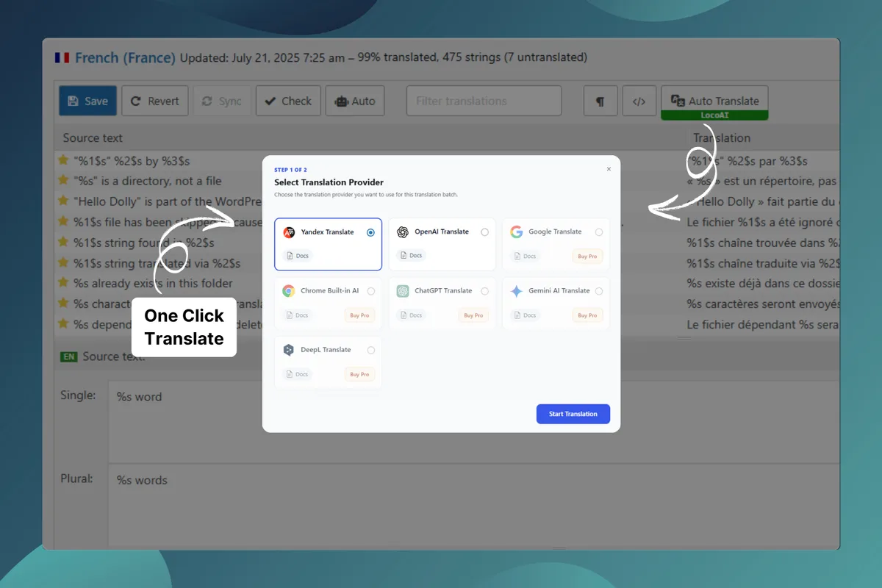Select translation "%s existe déjà dans ce dossier"
Screen dimensions: 882x588
point(762,283)
